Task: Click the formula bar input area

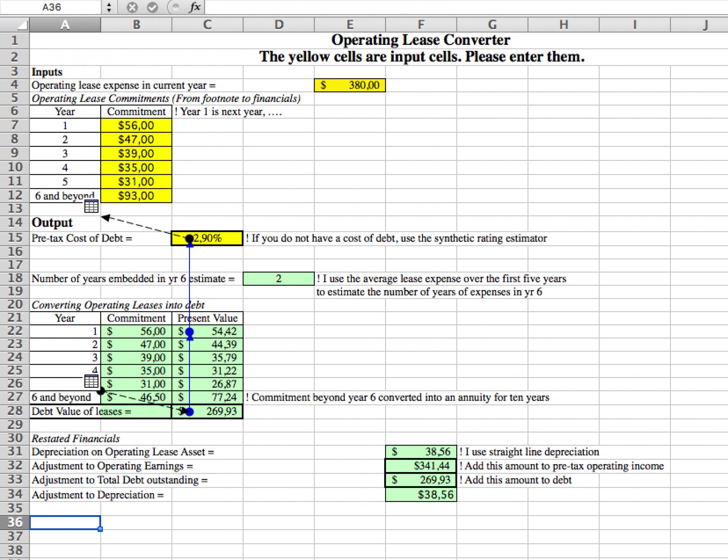Action: (x=466, y=7)
